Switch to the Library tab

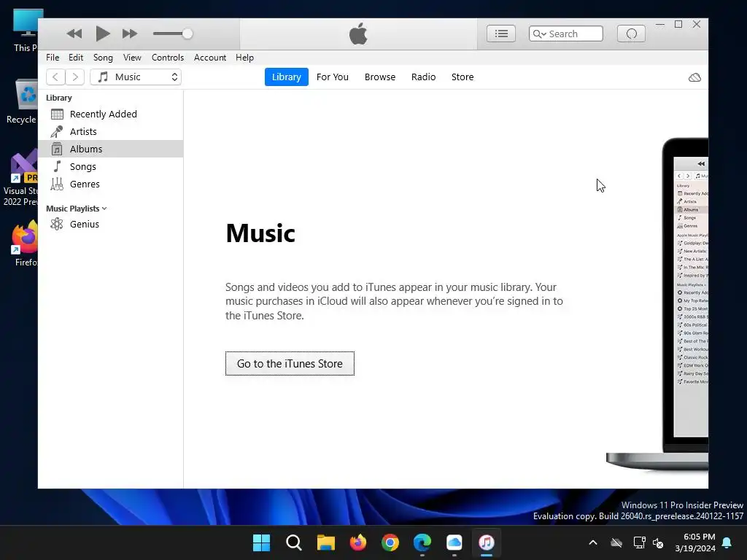coord(286,77)
